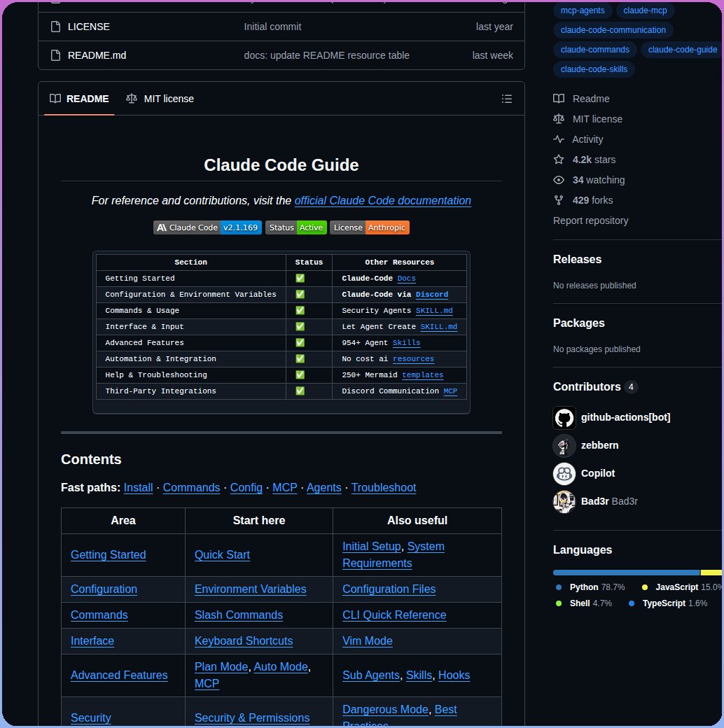Select the claude-mcp topic tag

[x=645, y=10]
